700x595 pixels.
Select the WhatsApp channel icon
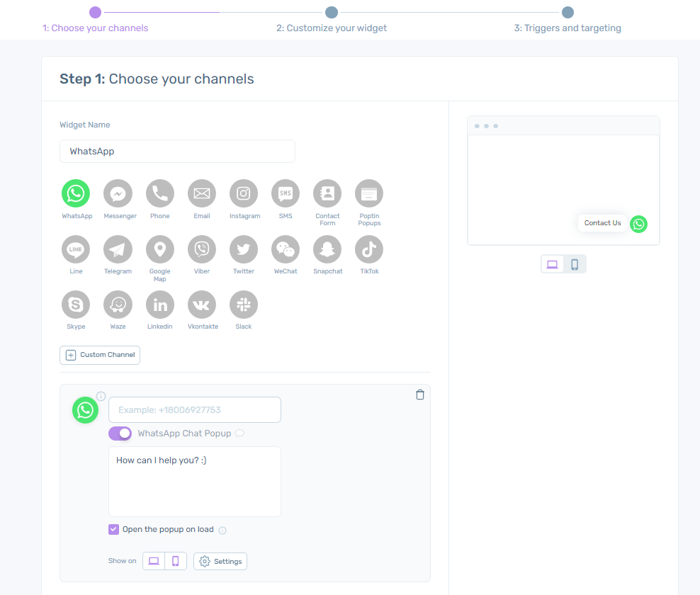click(75, 193)
